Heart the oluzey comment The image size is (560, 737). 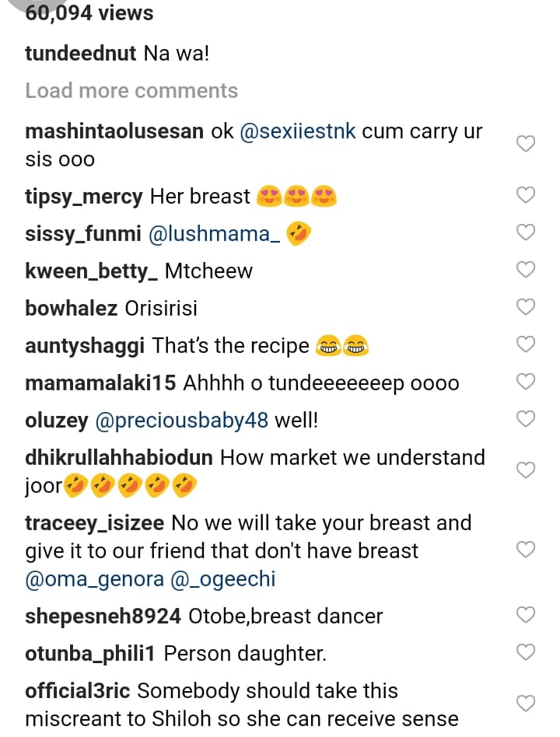pos(527,419)
